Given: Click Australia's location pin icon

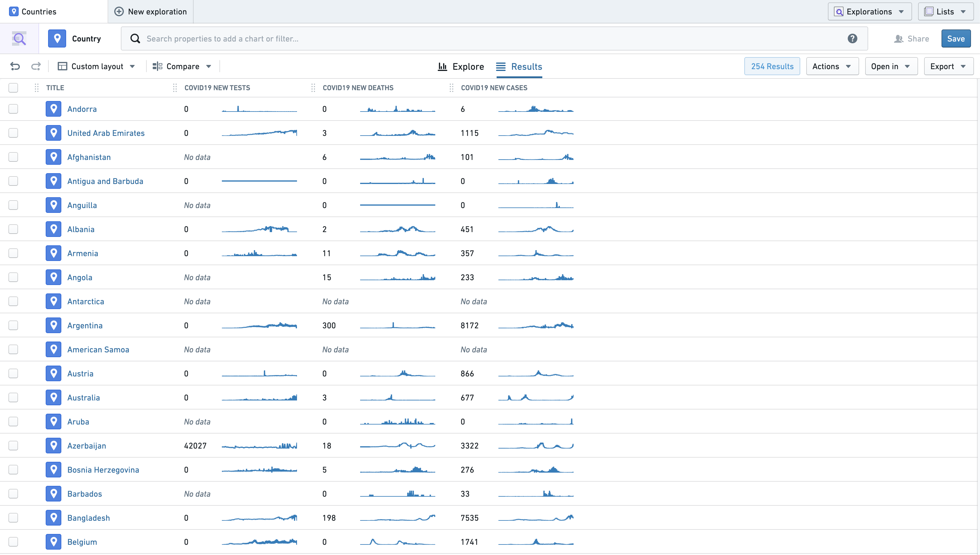Looking at the screenshot, I should click(x=53, y=397).
